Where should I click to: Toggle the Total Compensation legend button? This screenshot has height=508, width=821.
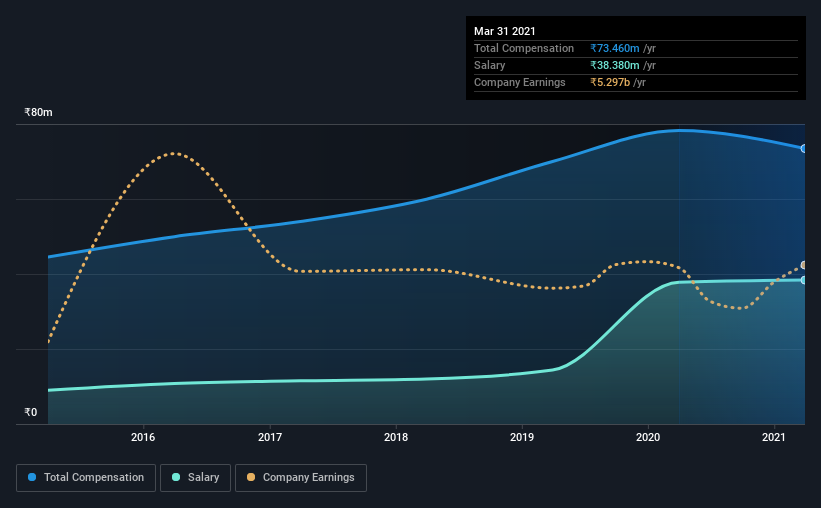point(86,478)
